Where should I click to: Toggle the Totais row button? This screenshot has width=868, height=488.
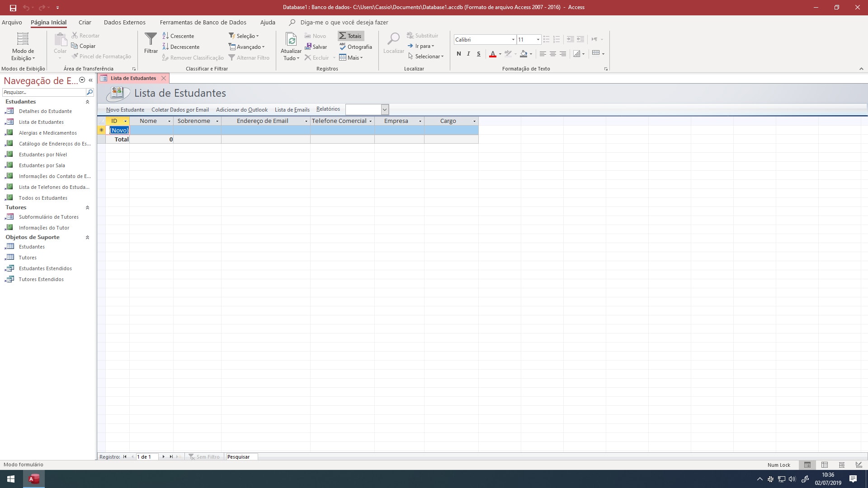point(350,36)
